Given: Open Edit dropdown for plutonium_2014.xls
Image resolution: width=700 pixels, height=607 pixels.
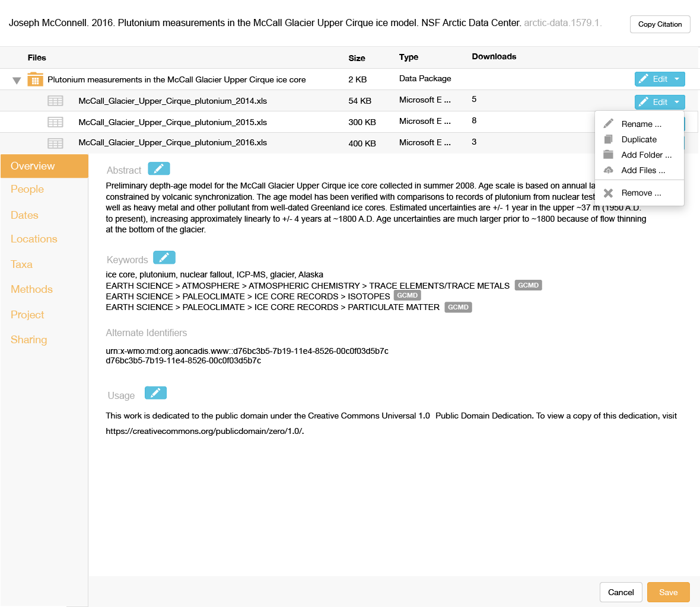Looking at the screenshot, I should coord(659,102).
